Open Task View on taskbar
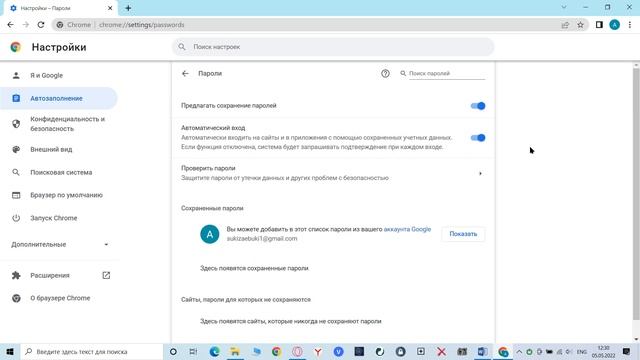The width and height of the screenshot is (640, 360). click(x=193, y=351)
